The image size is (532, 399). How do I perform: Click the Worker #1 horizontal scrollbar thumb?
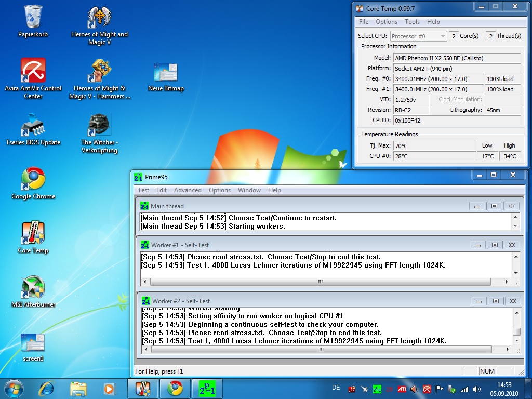click(x=320, y=282)
